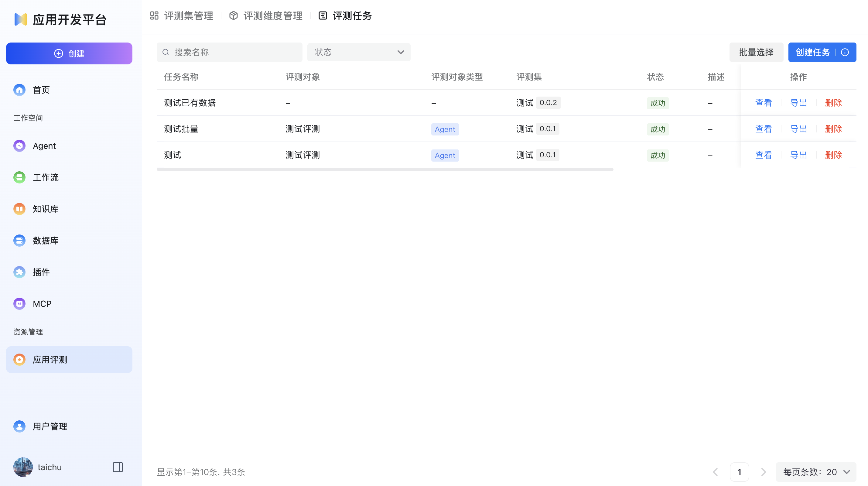868x486 pixels.
Task: Open the 首页 home icon
Action: pos(19,90)
